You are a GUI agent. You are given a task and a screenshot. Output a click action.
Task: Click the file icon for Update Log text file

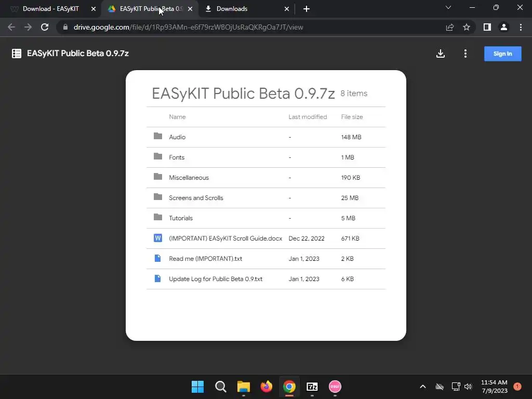point(158,278)
